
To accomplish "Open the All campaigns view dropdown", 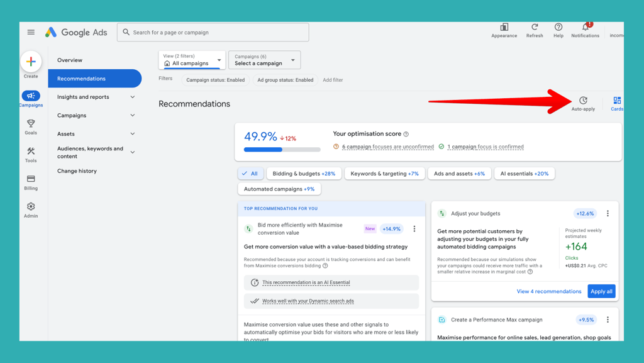I will (192, 60).
